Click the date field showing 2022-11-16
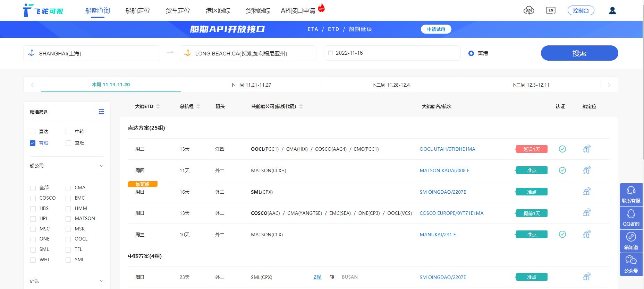The width and height of the screenshot is (644, 289). (392, 53)
